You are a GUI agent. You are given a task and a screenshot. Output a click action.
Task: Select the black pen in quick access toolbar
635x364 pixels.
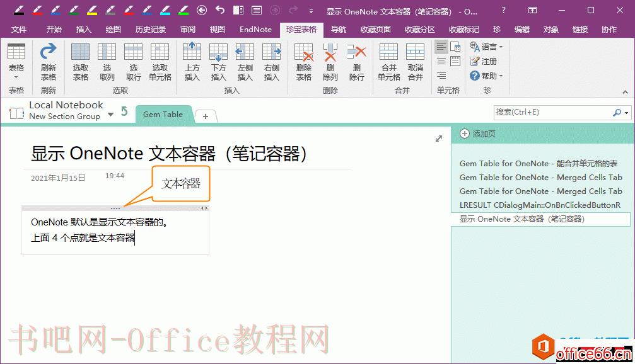(19, 9)
